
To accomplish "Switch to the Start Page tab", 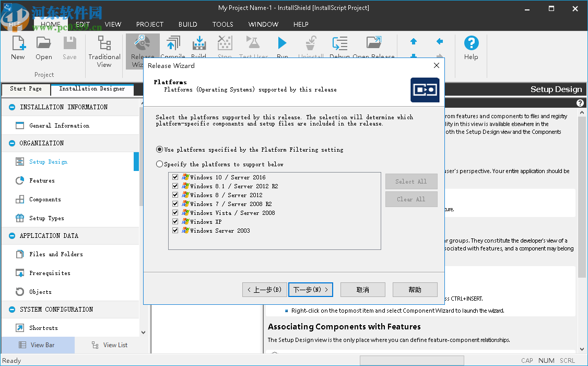I will click(26, 89).
